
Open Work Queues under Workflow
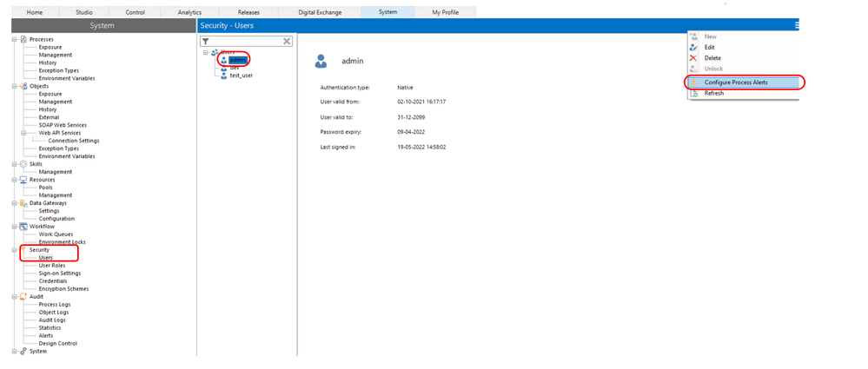tap(56, 234)
